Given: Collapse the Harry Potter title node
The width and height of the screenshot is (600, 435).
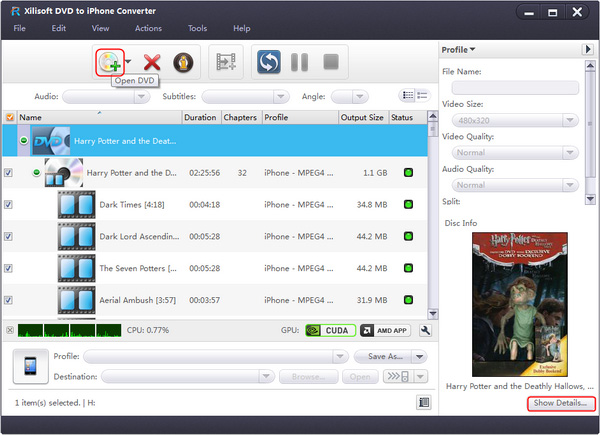Looking at the screenshot, I should tap(36, 173).
